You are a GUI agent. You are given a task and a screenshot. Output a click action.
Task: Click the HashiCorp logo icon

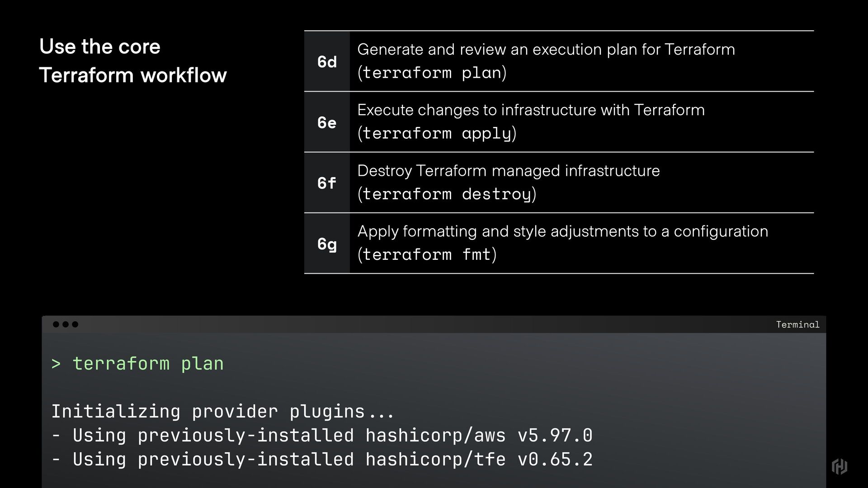pyautogui.click(x=840, y=466)
